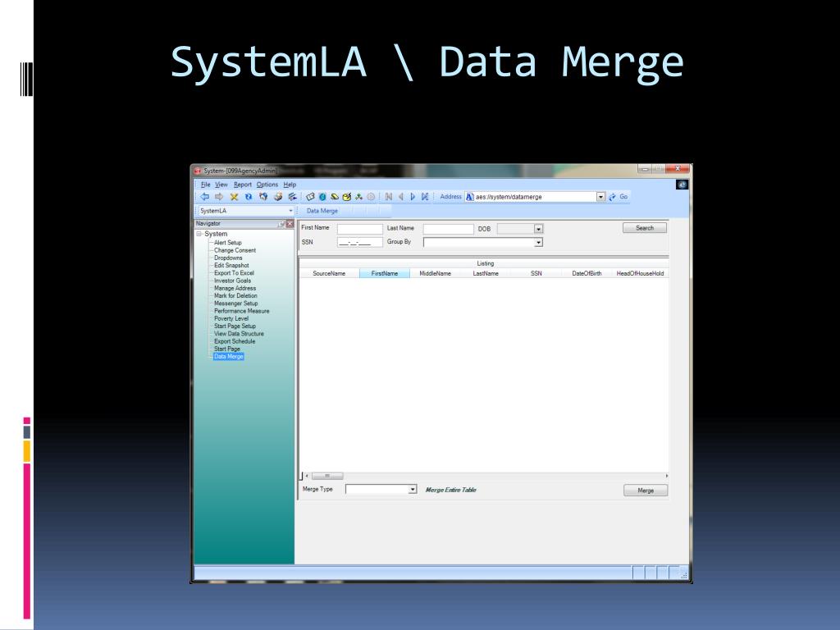Select Poverty Level tree item

coord(231,318)
